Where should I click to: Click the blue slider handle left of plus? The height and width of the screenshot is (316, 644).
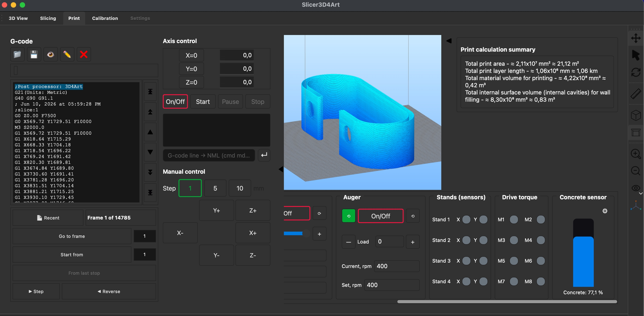(x=306, y=233)
